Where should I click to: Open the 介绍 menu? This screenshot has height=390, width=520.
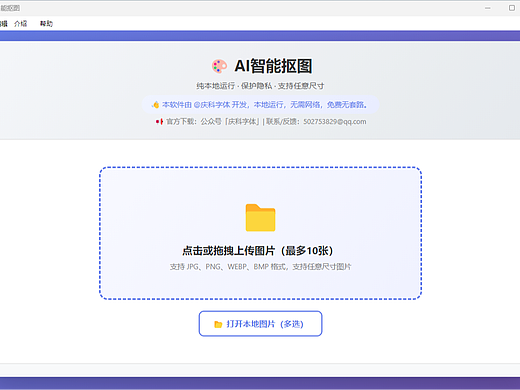[20, 24]
